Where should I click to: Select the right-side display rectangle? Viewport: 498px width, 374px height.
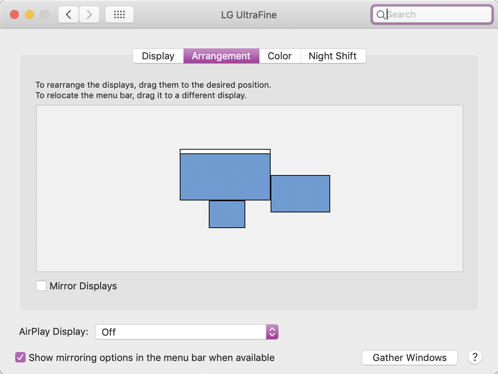point(300,194)
